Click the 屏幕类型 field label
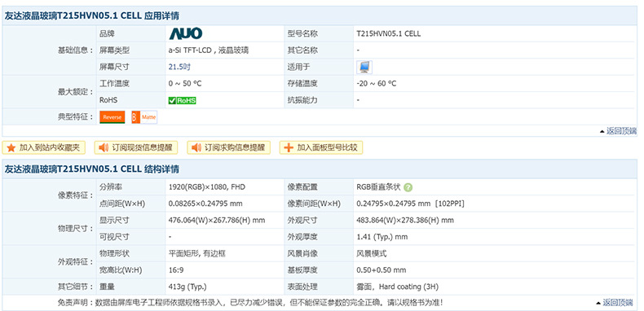The height and width of the screenshot is (311, 644). pyautogui.click(x=114, y=50)
